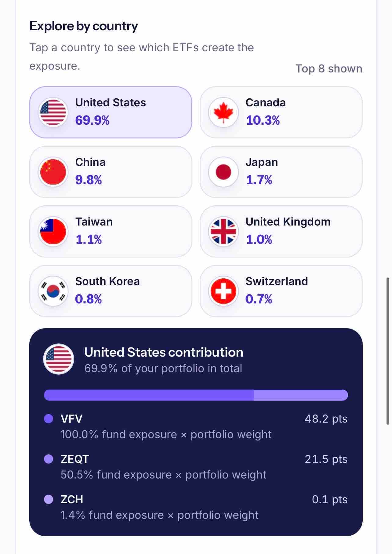The height and width of the screenshot is (554, 392).
Task: Tap the South Korea flag icon
Action: pos(53,291)
